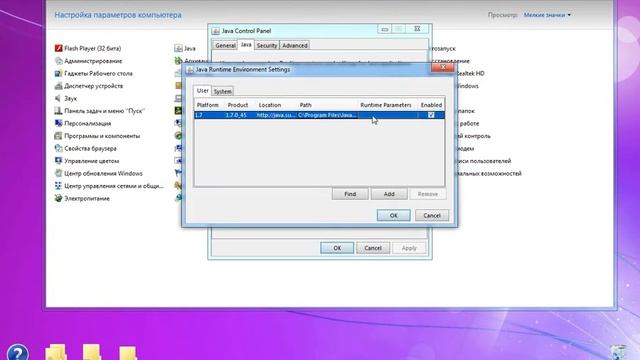Click Java Runtime Environment Settings title icon
The height and width of the screenshot is (360, 640).
[x=190, y=70]
